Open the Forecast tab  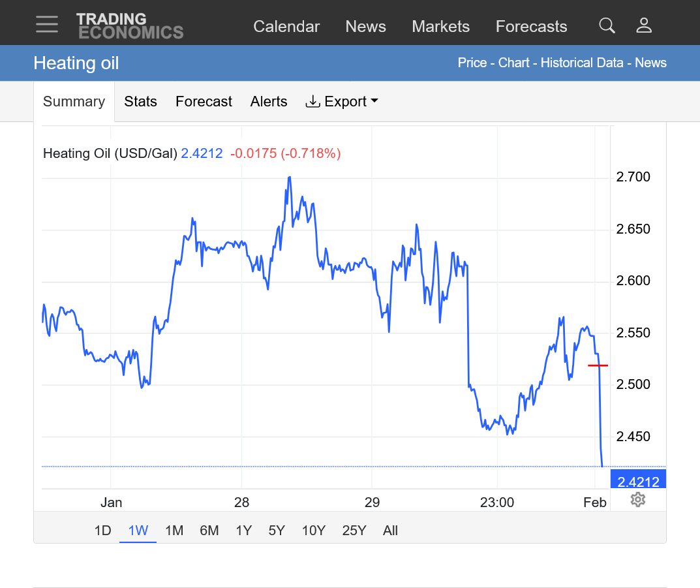(x=204, y=102)
